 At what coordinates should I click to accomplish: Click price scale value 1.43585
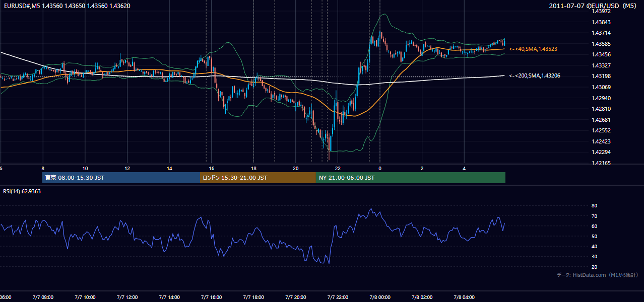[601, 44]
